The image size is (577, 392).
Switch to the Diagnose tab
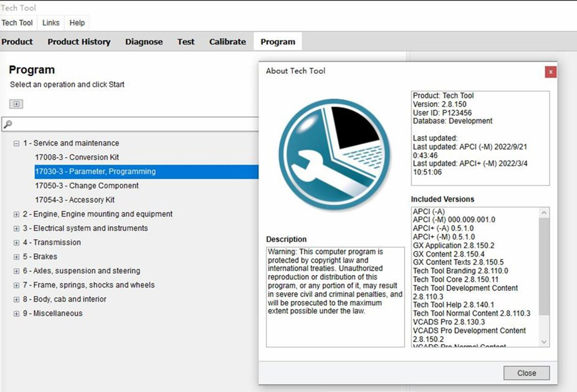pos(144,41)
